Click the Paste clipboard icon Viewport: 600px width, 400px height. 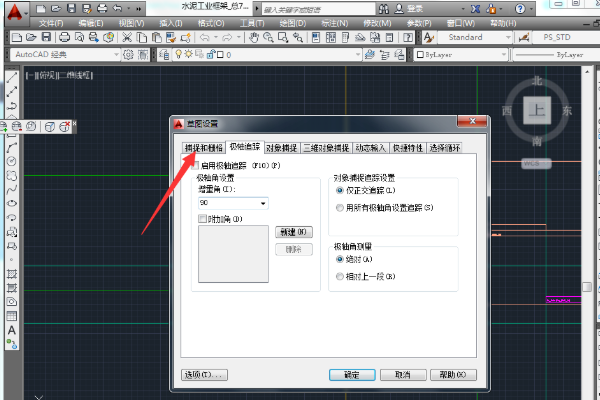tap(156, 37)
